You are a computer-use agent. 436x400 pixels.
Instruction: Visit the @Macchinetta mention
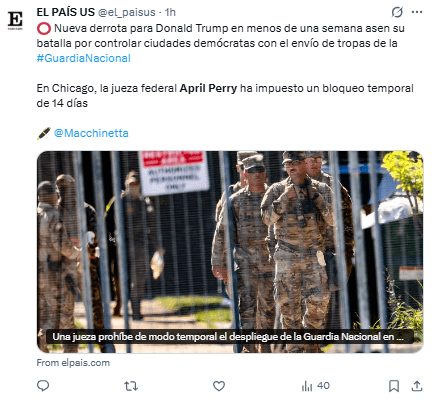click(91, 133)
